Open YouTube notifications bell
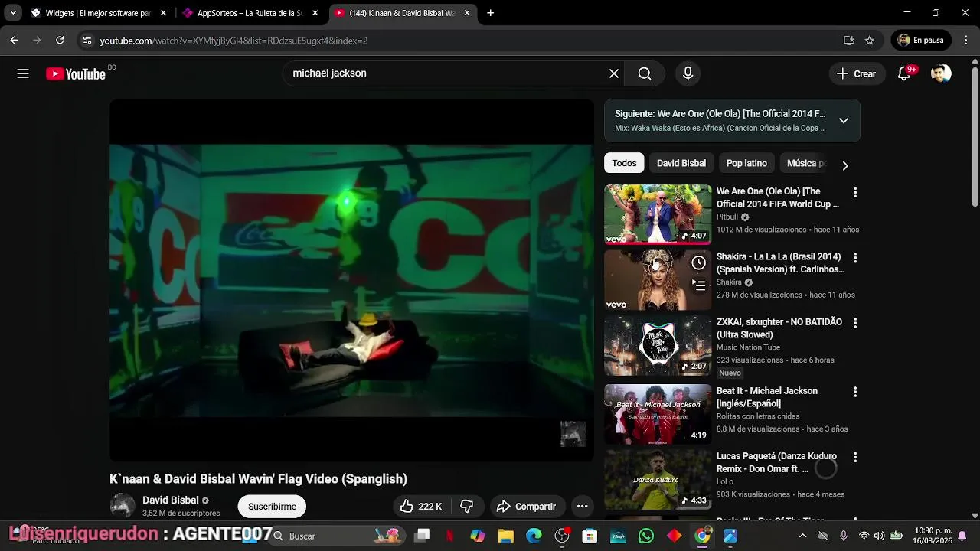 click(x=904, y=73)
